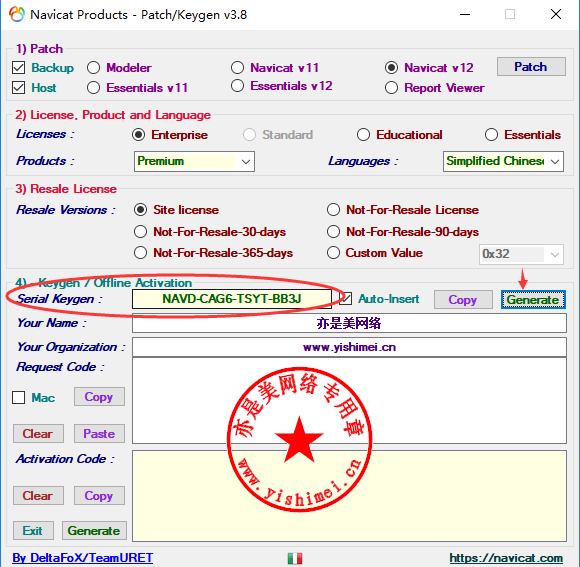Copy the serial key
580x567 pixels.
click(x=463, y=300)
